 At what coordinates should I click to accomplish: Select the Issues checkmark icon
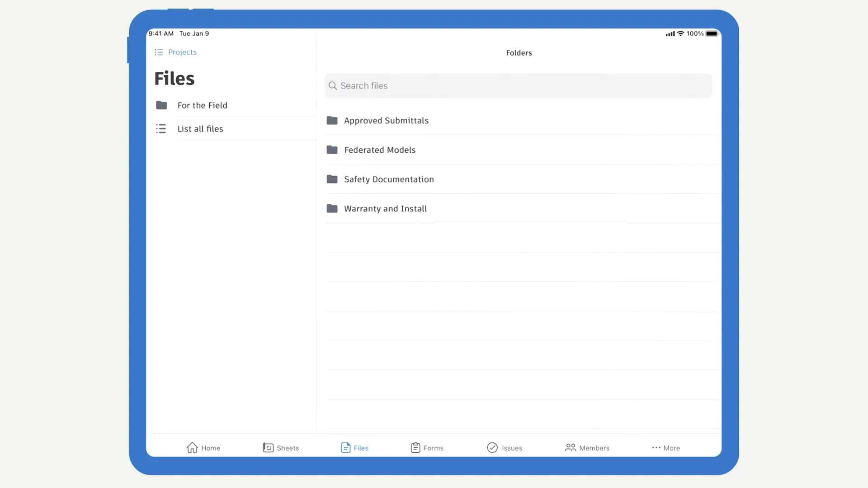coord(492,447)
